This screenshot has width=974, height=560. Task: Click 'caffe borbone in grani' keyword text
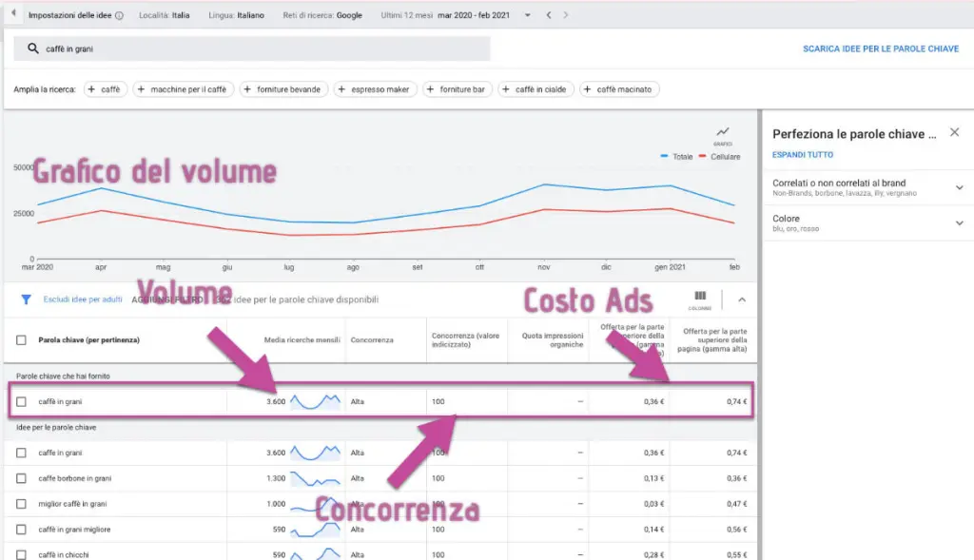click(74, 478)
